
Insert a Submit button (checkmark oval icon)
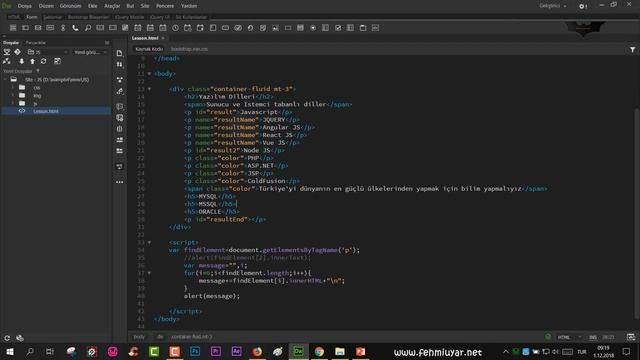pyautogui.click(x=238, y=28)
